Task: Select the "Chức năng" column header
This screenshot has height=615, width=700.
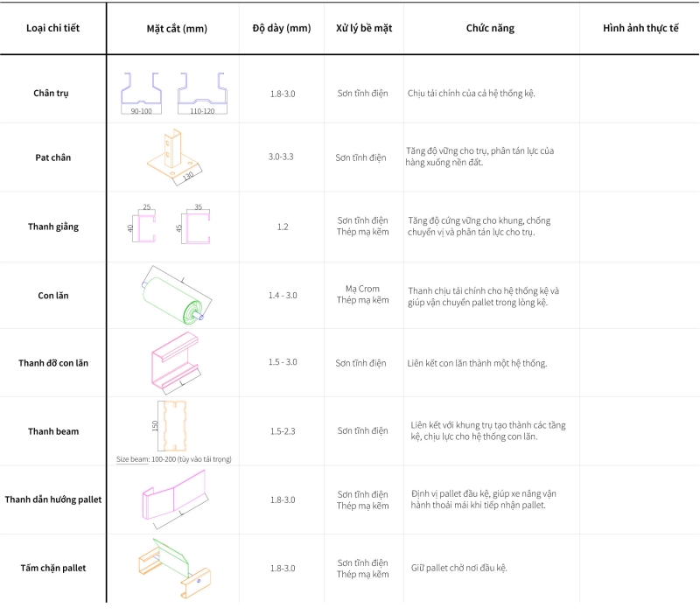Action: point(490,28)
